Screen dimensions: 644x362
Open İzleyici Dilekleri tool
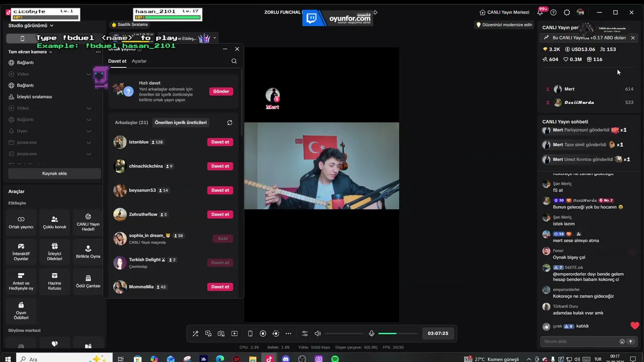(x=54, y=251)
